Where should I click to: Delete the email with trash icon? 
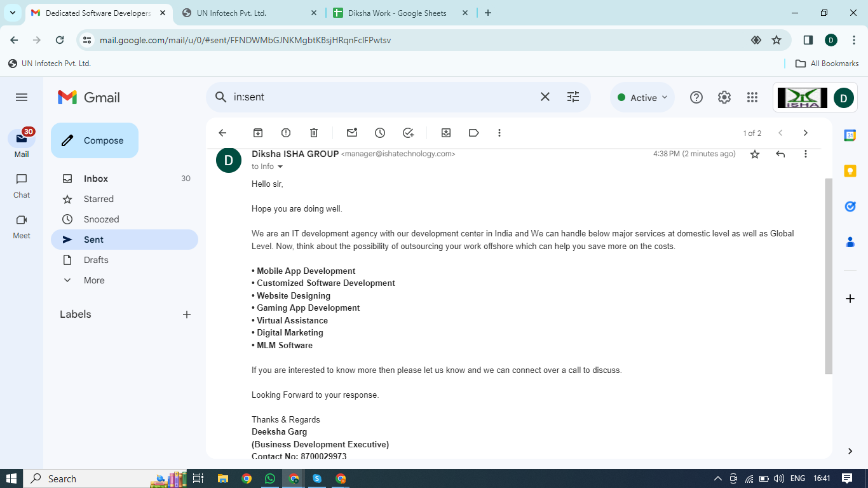[314, 133]
